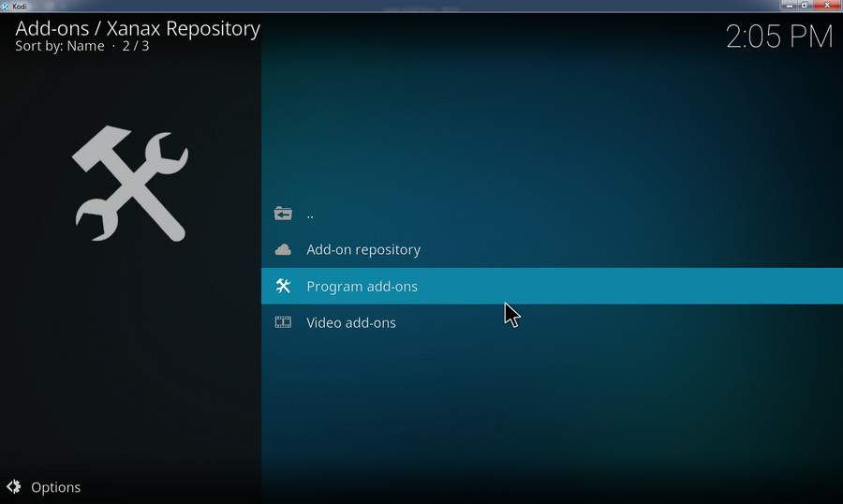843x504 pixels.
Task: Close the Kodi window
Action: (x=827, y=6)
